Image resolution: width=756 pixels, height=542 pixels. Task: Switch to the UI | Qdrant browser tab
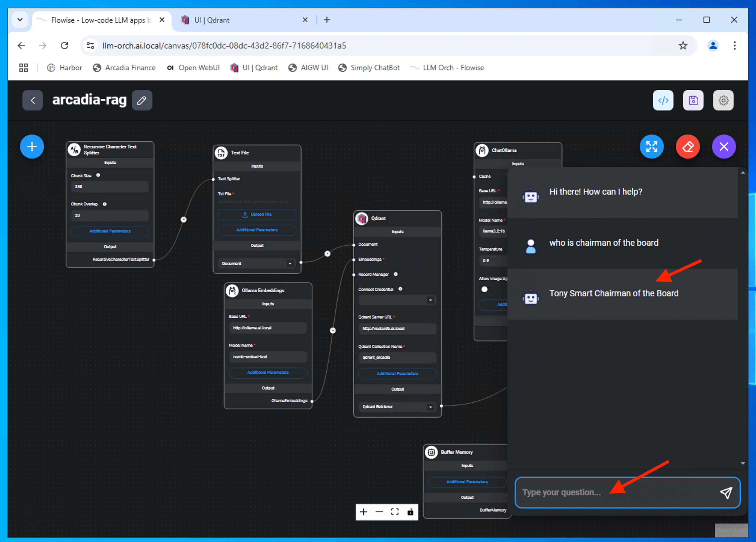click(x=212, y=20)
